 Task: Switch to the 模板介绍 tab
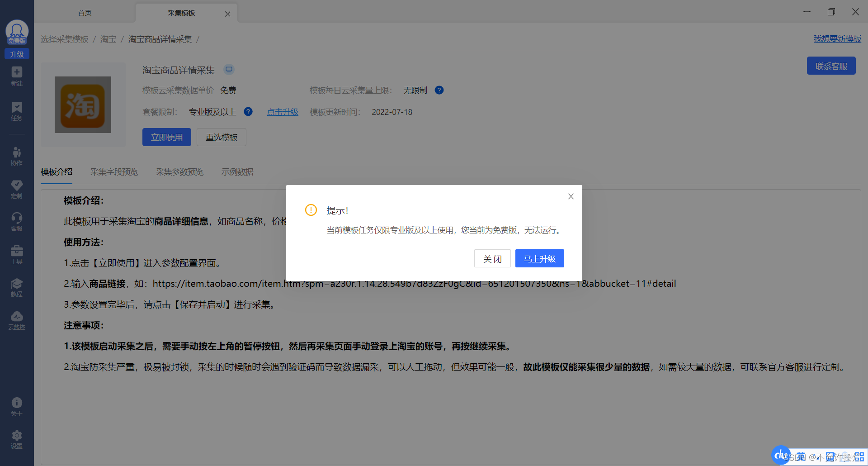[57, 172]
